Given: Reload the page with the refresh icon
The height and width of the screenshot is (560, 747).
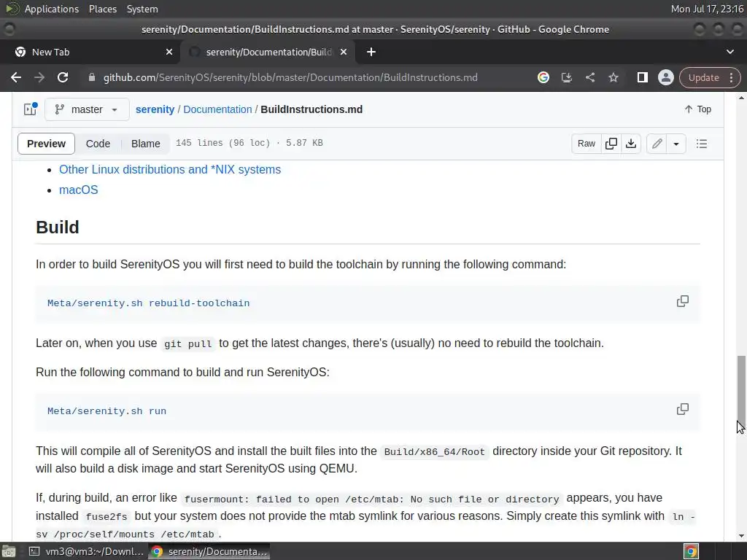Looking at the screenshot, I should click(63, 77).
